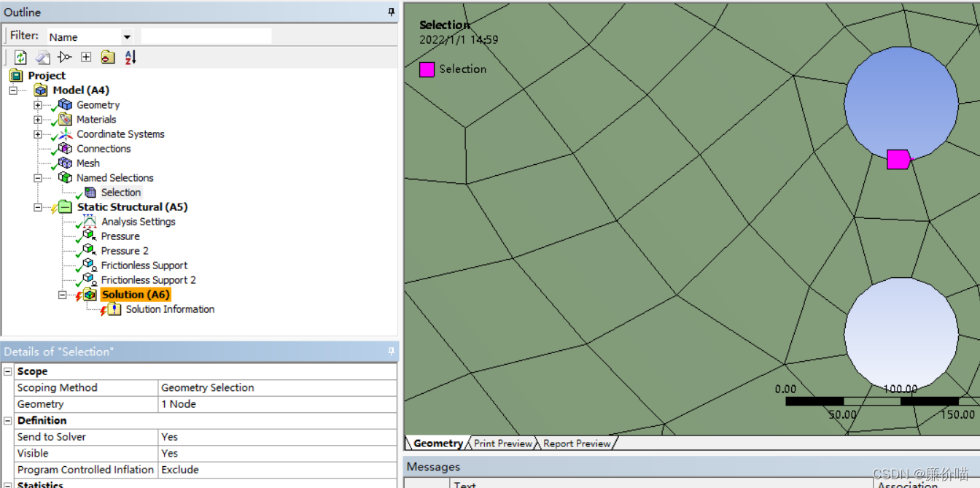980x488 pixels.
Task: Expand the Geometry tree node
Action: (37, 105)
